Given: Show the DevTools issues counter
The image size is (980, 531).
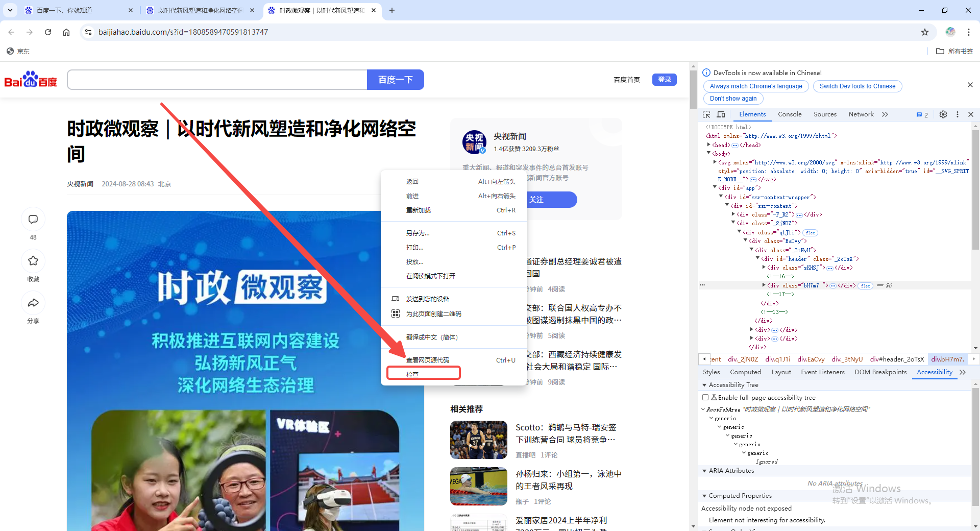Looking at the screenshot, I should pos(922,115).
